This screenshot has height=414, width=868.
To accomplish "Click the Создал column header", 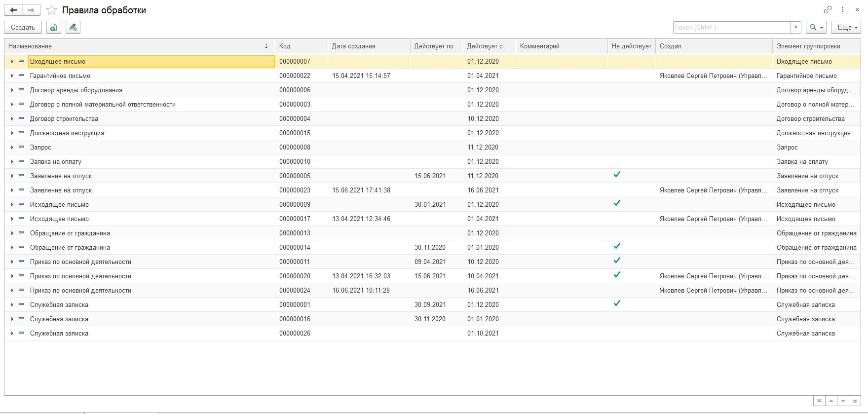I will pyautogui.click(x=714, y=46).
